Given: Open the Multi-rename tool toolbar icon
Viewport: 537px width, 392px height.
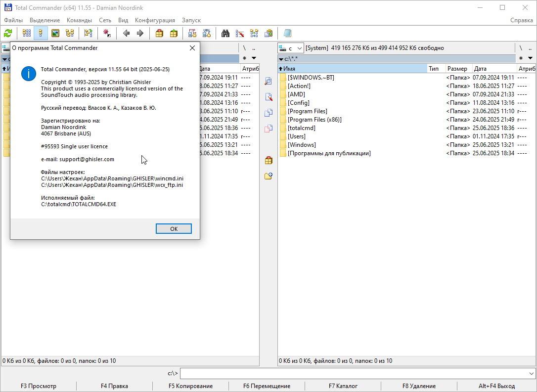Looking at the screenshot, I should [240, 33].
